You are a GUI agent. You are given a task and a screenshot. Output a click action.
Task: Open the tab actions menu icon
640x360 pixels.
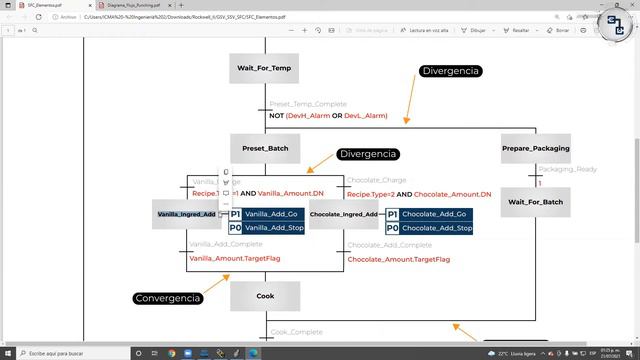8,5
